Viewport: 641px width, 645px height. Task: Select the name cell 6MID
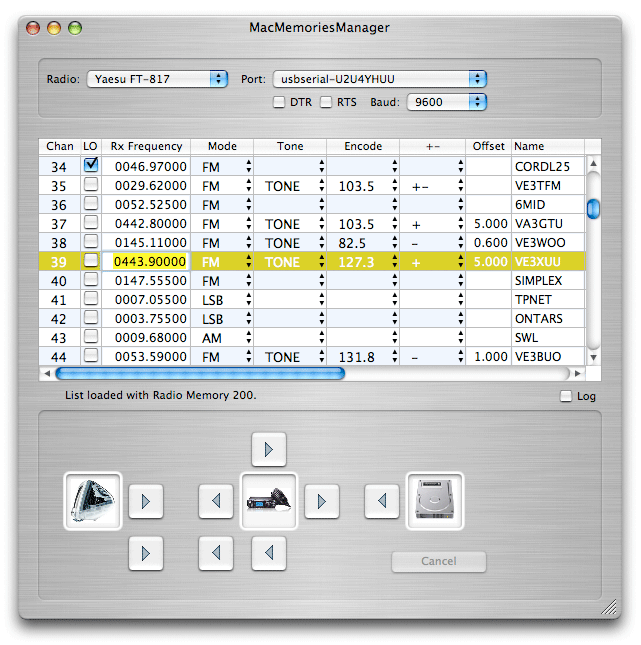click(548, 204)
